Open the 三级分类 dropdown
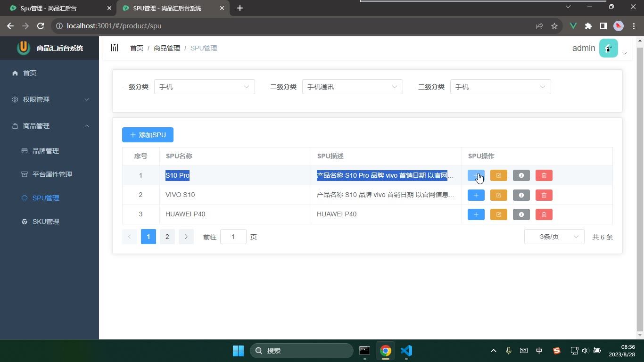The width and height of the screenshot is (644, 362). 500,87
